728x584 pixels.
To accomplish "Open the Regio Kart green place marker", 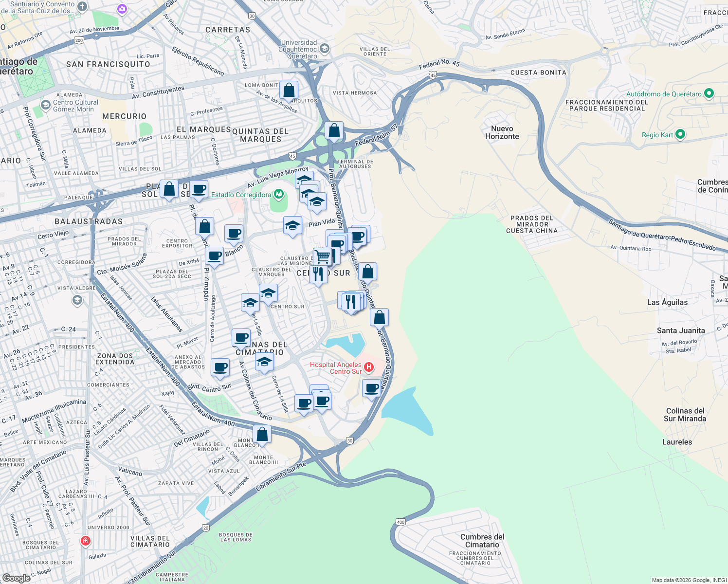I will (680, 134).
